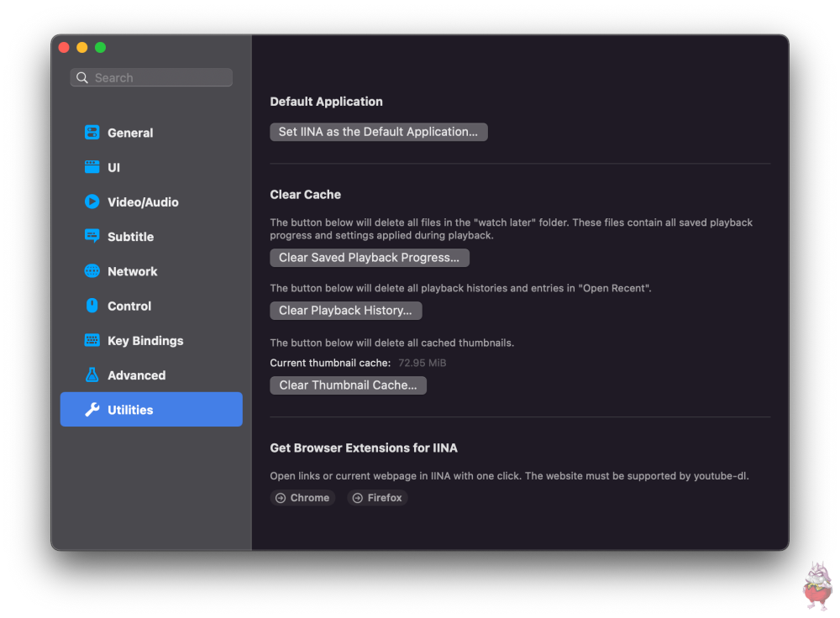Clear playback history
This screenshot has width=840, height=618.
click(x=346, y=311)
